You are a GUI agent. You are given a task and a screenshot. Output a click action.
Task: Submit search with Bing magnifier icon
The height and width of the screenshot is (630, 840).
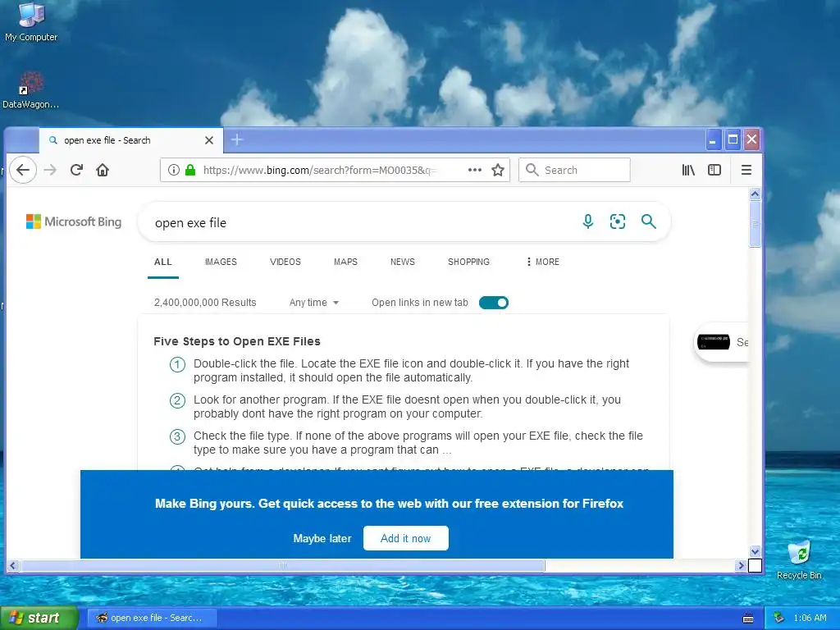pos(648,221)
